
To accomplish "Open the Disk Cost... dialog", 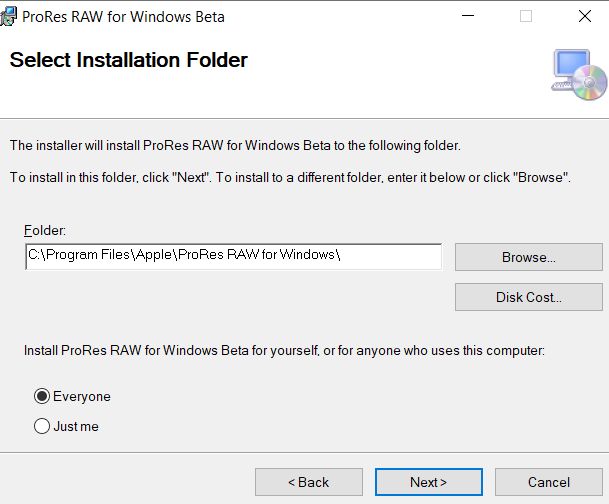I will pyautogui.click(x=529, y=297).
